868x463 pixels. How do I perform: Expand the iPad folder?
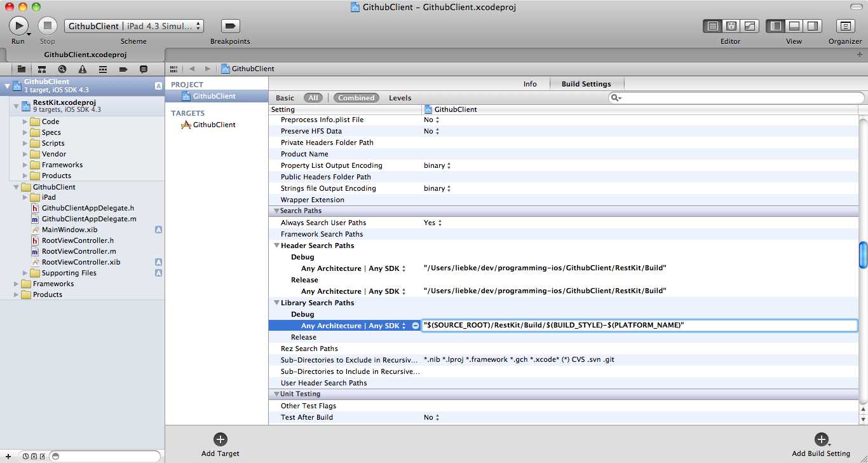tap(25, 197)
